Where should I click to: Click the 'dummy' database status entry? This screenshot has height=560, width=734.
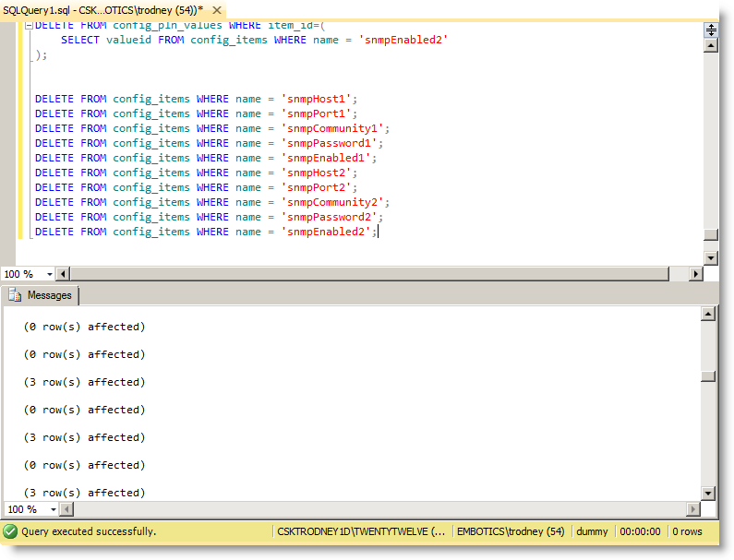pyautogui.click(x=592, y=531)
